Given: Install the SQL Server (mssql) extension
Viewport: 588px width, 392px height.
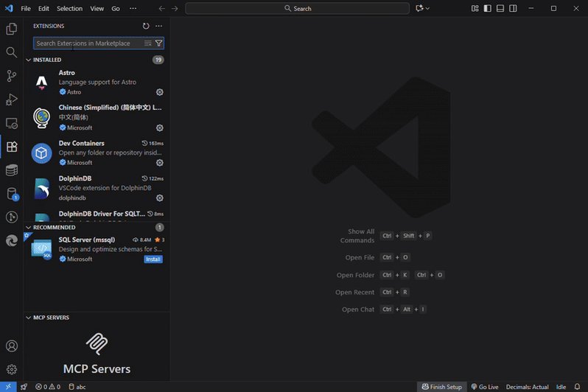Looking at the screenshot, I should (153, 259).
